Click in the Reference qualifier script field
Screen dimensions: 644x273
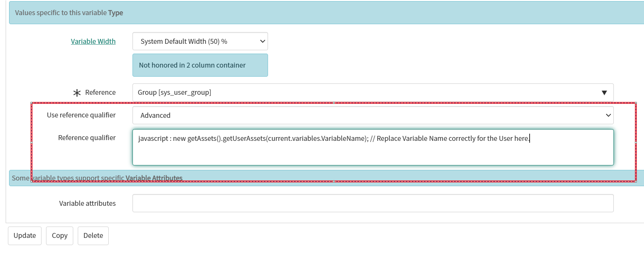coord(373,147)
